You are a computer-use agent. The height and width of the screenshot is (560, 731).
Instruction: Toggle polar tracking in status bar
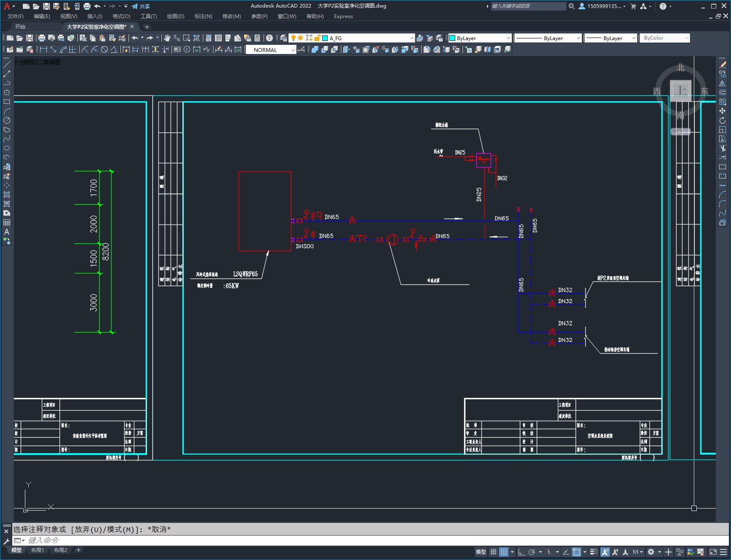point(532,552)
